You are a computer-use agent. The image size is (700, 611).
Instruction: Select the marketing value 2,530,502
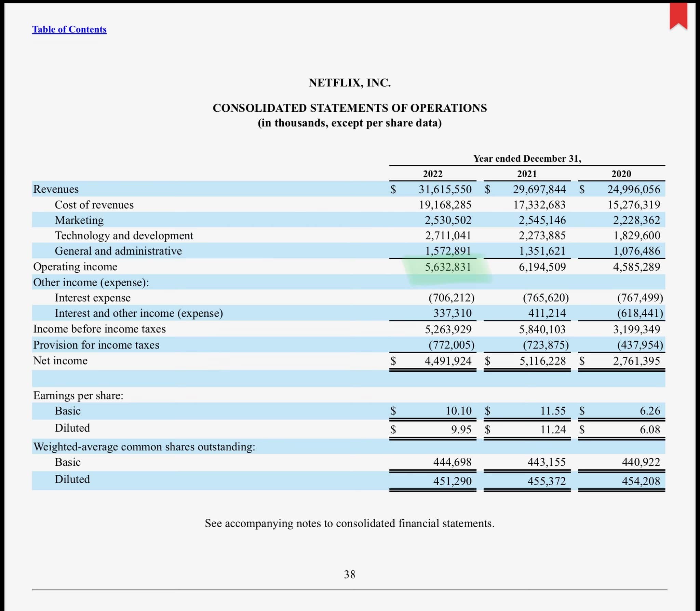point(448,220)
